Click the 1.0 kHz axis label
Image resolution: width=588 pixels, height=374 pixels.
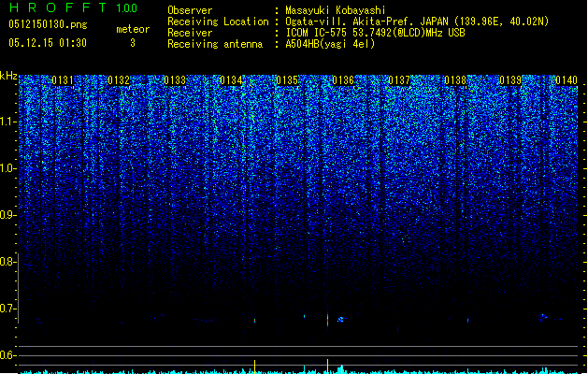7,168
